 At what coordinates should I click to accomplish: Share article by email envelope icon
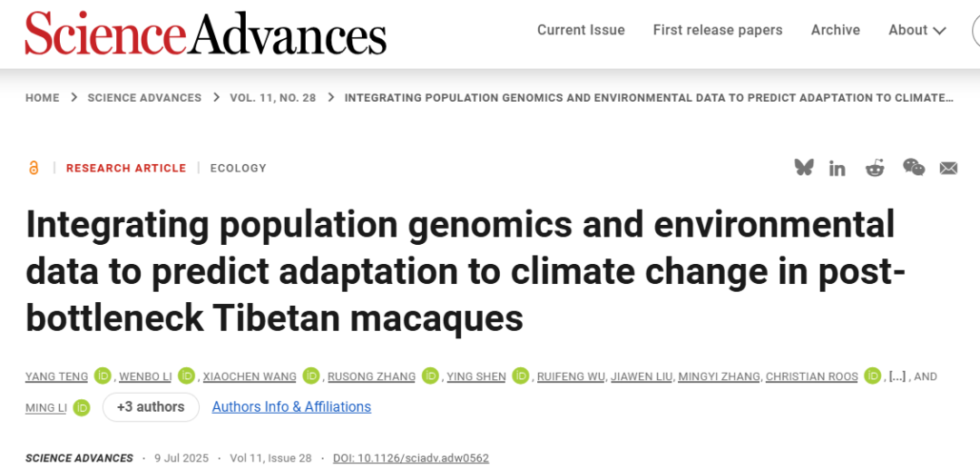949,168
